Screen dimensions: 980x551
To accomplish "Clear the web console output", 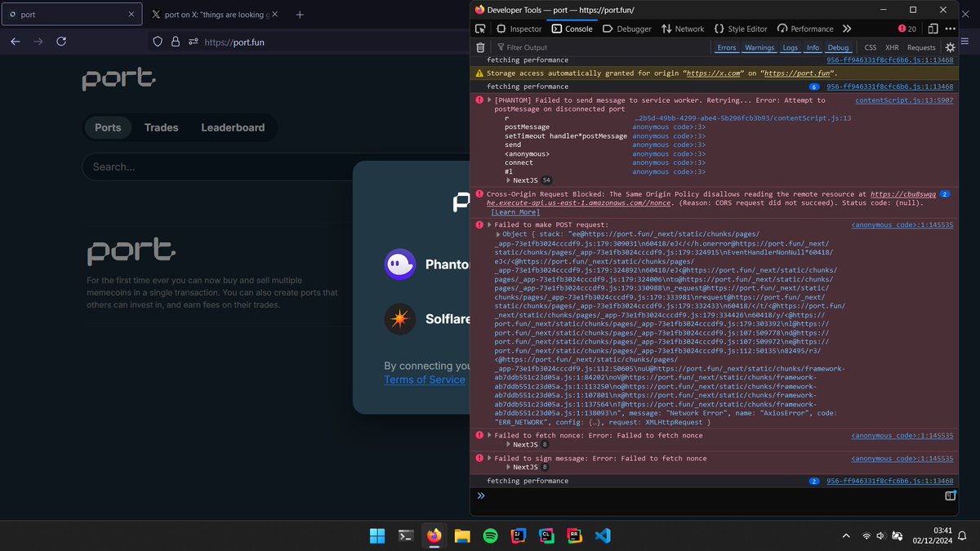I will pos(480,47).
